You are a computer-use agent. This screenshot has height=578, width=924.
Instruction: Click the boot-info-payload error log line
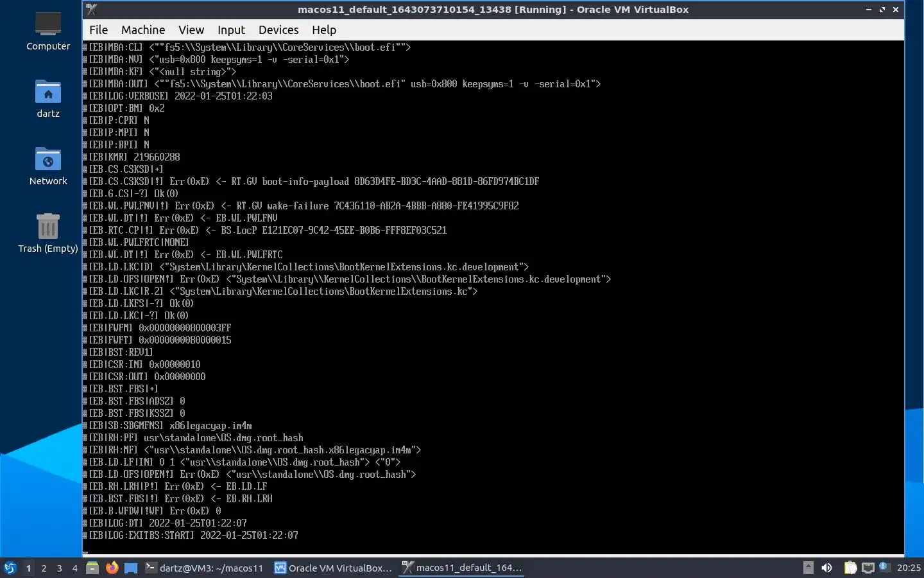pos(311,181)
